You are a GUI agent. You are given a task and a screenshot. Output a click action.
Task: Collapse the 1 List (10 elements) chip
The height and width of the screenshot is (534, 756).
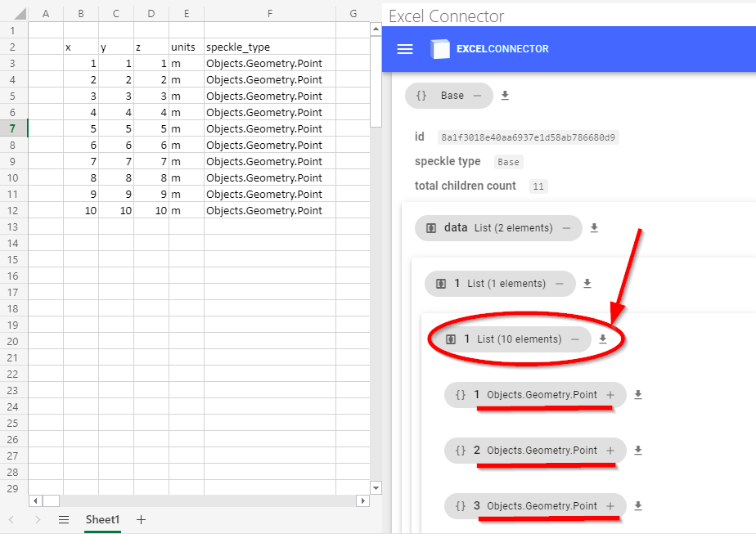point(574,339)
